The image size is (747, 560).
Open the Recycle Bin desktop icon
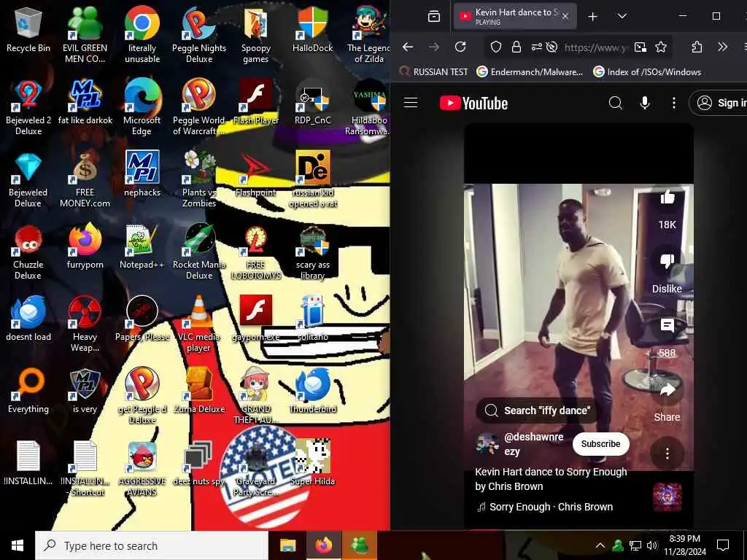point(28,31)
